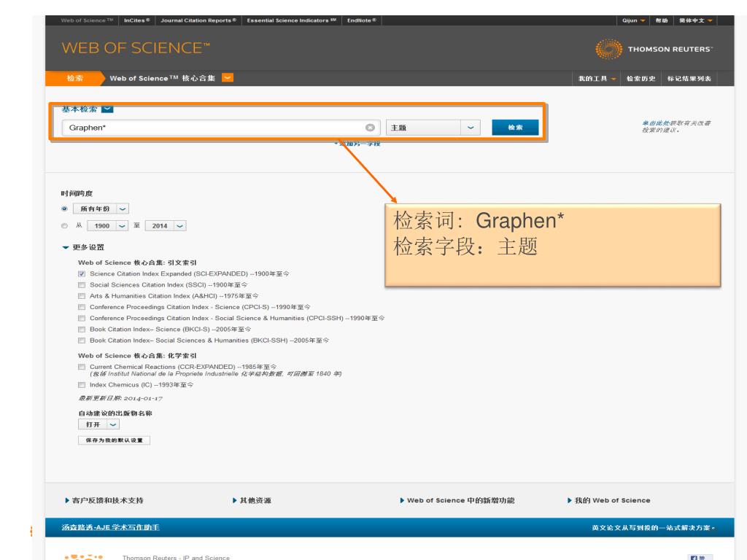This screenshot has width=747, height=560.
Task: Expand the 基本检索 search type dropdown
Action: point(108,109)
